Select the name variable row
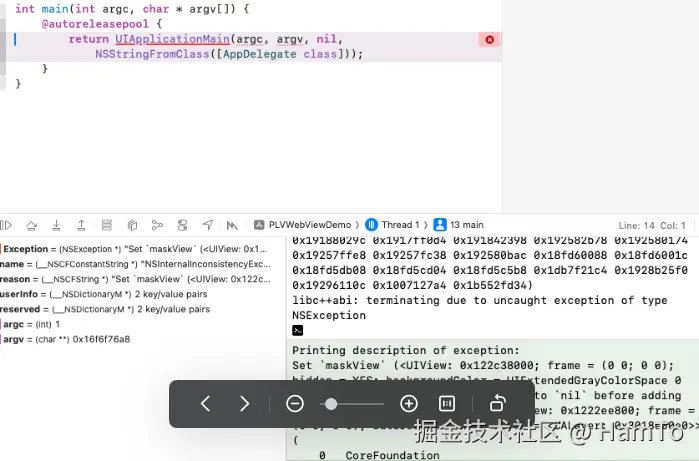This screenshot has width=699, height=461. (x=136, y=264)
